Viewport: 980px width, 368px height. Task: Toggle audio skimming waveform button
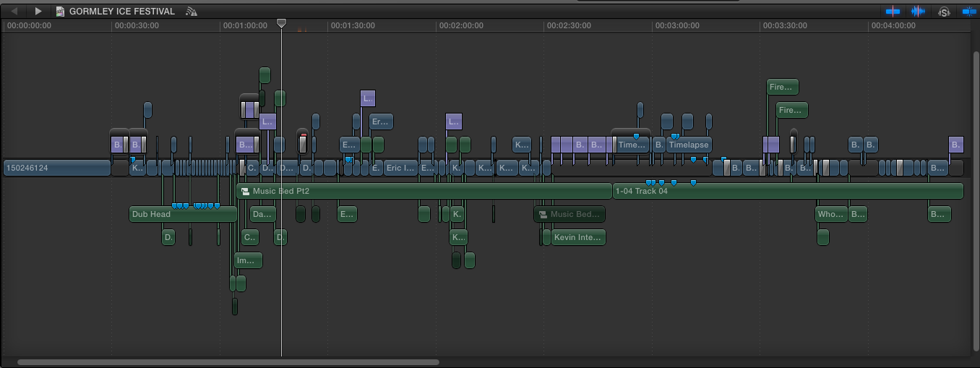[918, 12]
